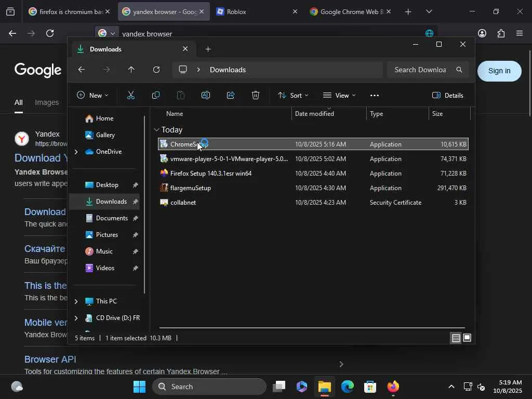Open Home in navigation pane
The width and height of the screenshot is (532, 399).
click(x=104, y=118)
